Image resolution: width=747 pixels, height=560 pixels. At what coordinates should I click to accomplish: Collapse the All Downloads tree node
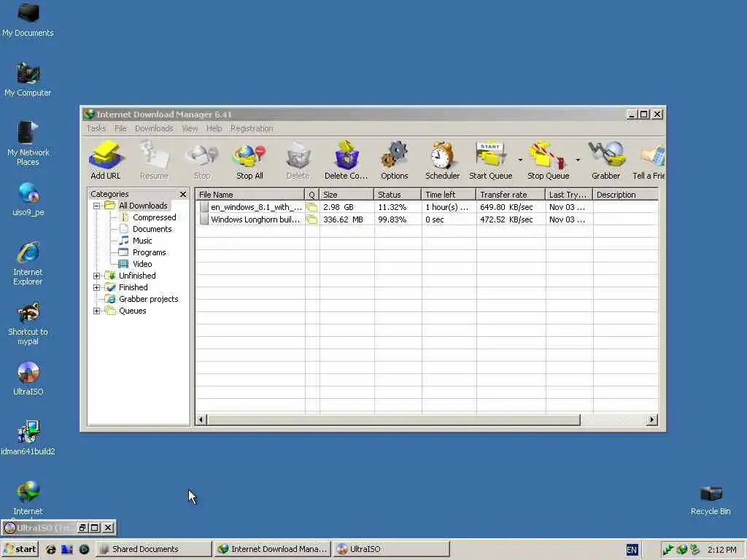[x=97, y=206]
